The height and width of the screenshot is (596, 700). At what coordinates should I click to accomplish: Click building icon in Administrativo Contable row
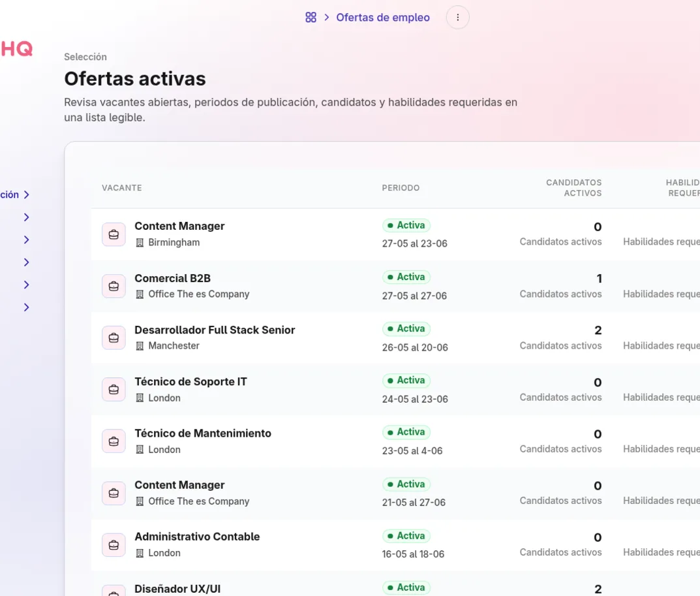140,553
